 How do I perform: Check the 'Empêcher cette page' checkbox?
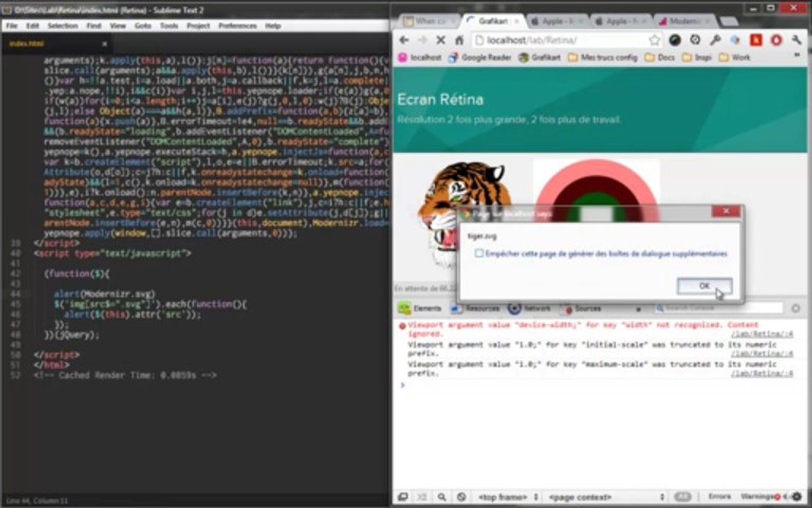tap(479, 253)
